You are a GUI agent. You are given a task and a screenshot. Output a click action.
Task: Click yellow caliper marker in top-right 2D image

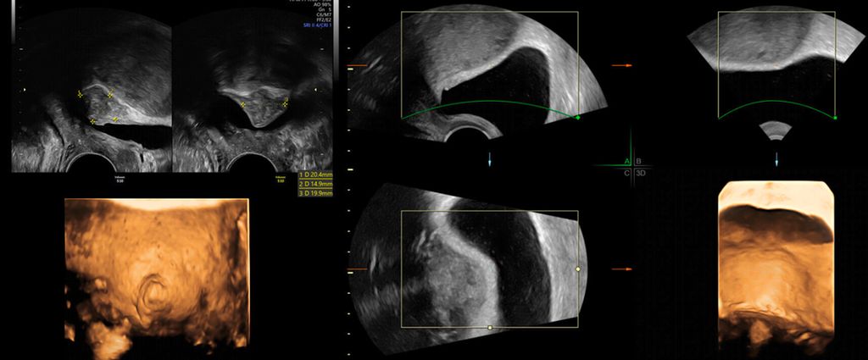click(x=242, y=104)
